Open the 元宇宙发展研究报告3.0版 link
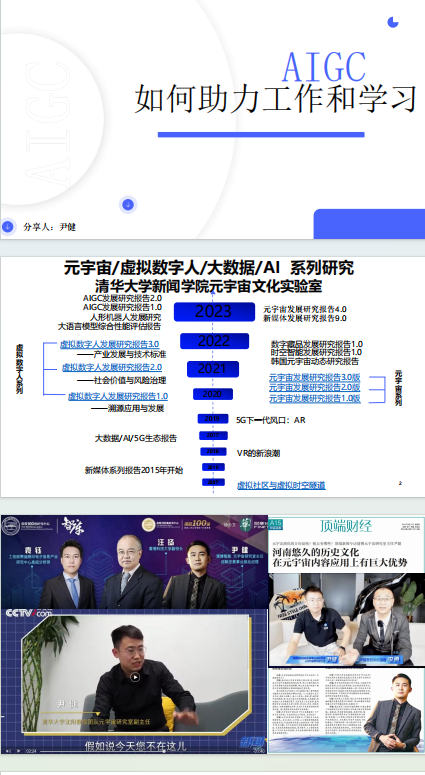The width and height of the screenshot is (425, 775). pos(314,377)
